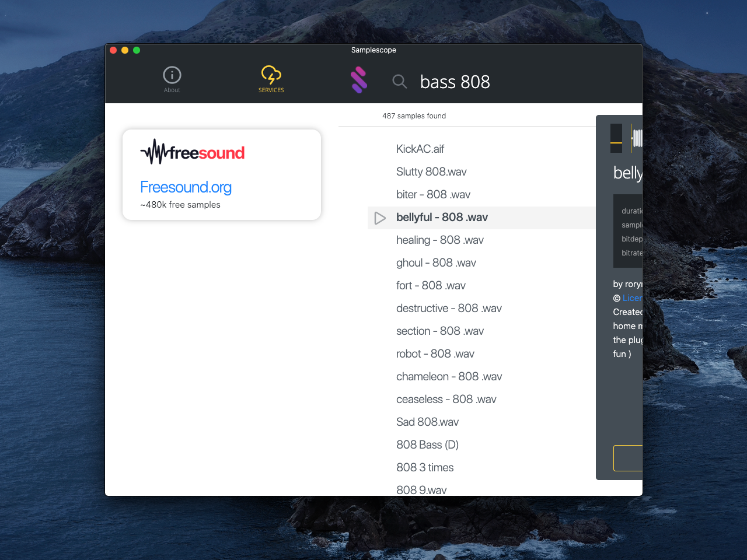Select the Sad 808 sample
The image size is (747, 560).
[x=428, y=422]
